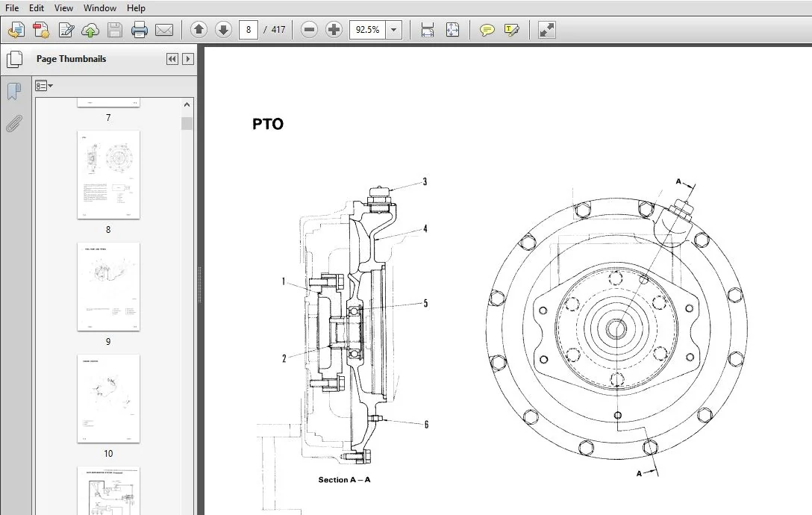812x515 pixels.
Task: Click callout number 3 in diagram
Action: click(425, 182)
